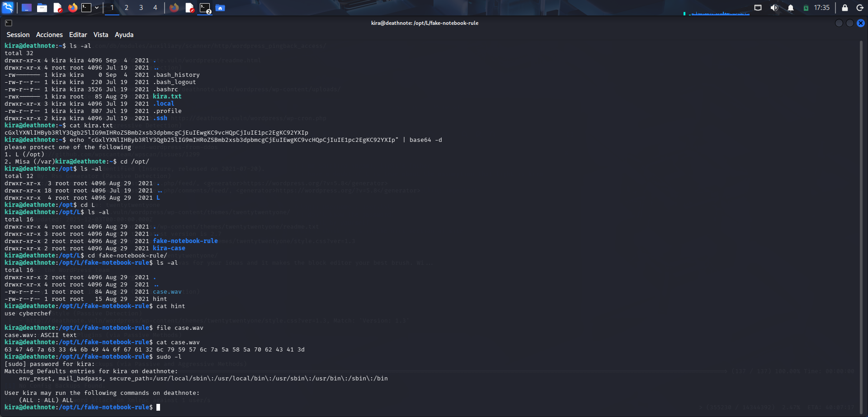Open the file manager from the taskbar
This screenshot has height=417, width=868.
(42, 8)
